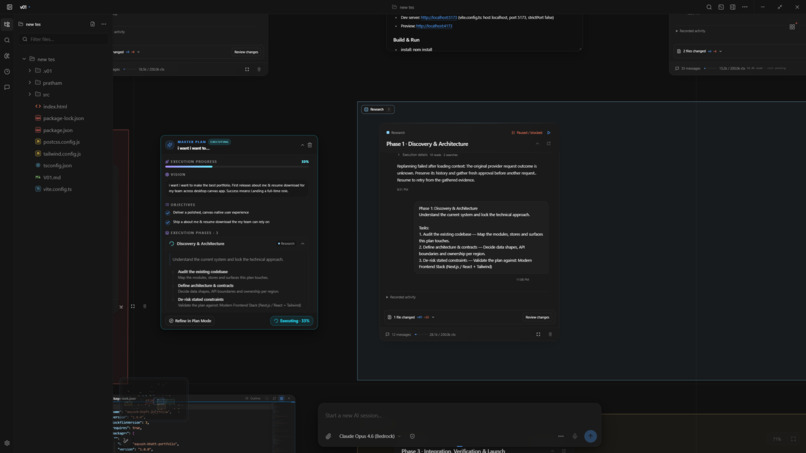The image size is (806, 453).
Task: Click the Filter files input
Action: 64,39
